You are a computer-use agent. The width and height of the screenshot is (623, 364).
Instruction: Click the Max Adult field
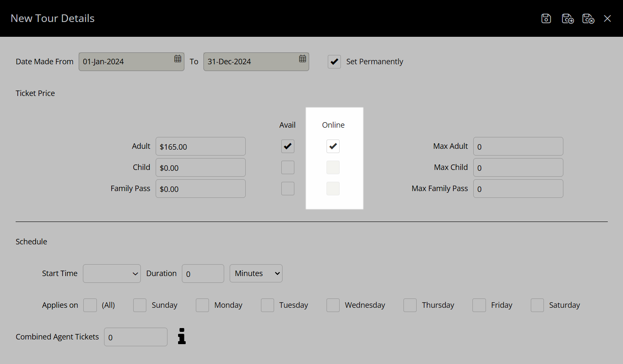tap(518, 146)
